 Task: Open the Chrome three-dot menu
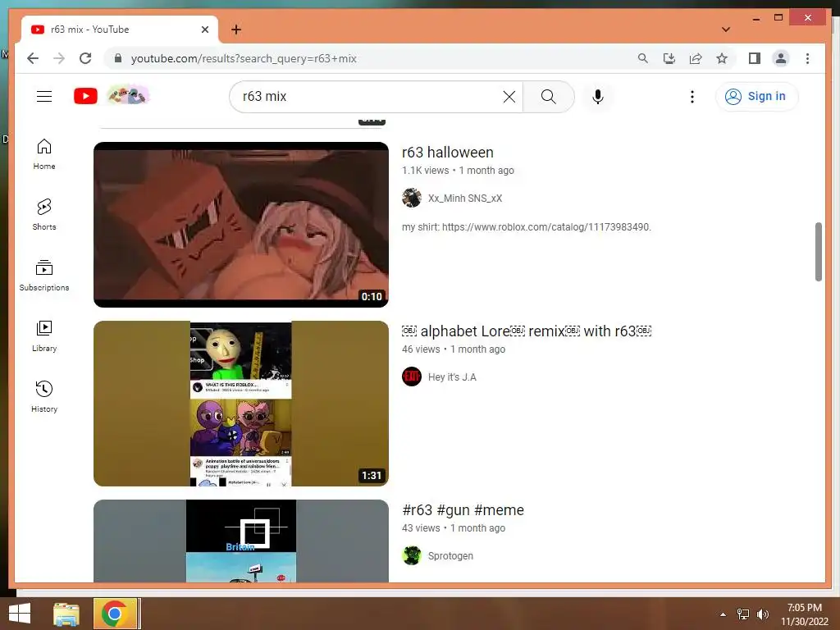807,58
